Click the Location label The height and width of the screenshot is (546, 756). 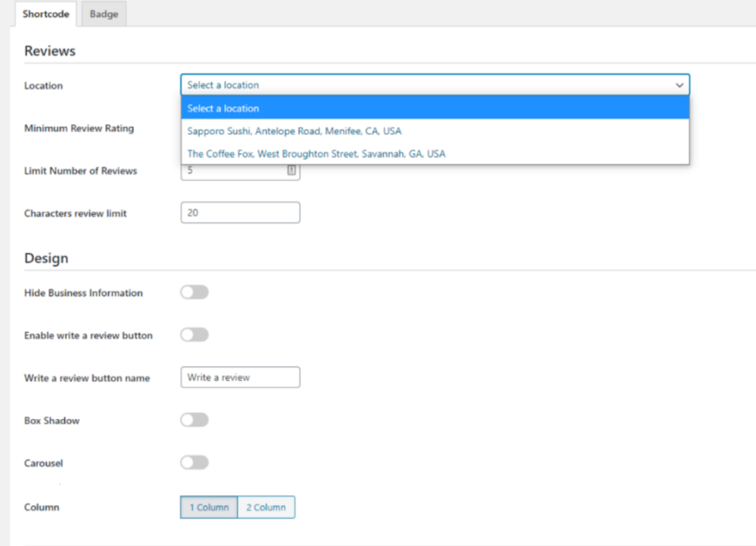click(44, 86)
